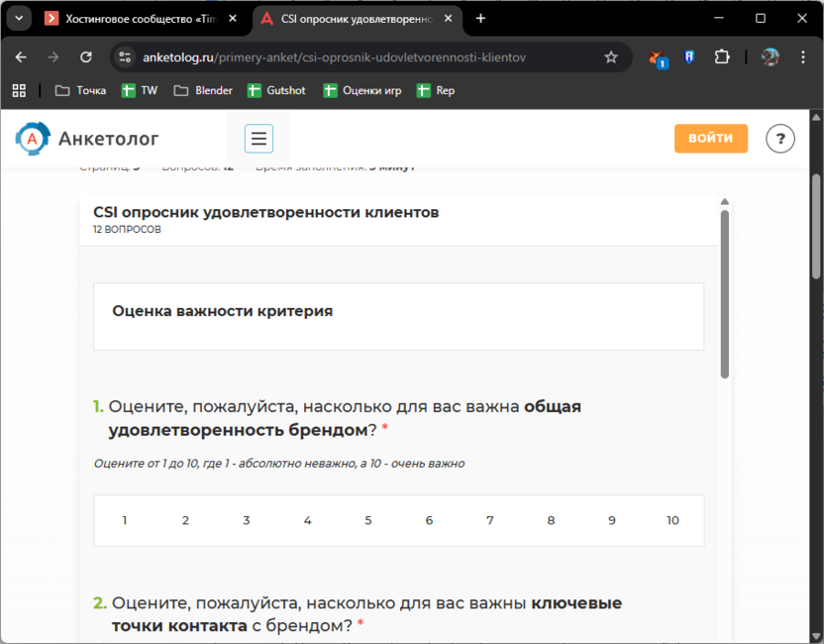This screenshot has width=824, height=644.
Task: Navigate back using the browser back arrow
Action: (x=20, y=57)
